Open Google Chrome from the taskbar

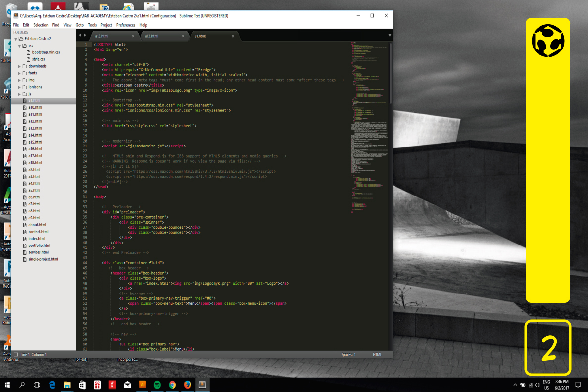click(x=172, y=385)
